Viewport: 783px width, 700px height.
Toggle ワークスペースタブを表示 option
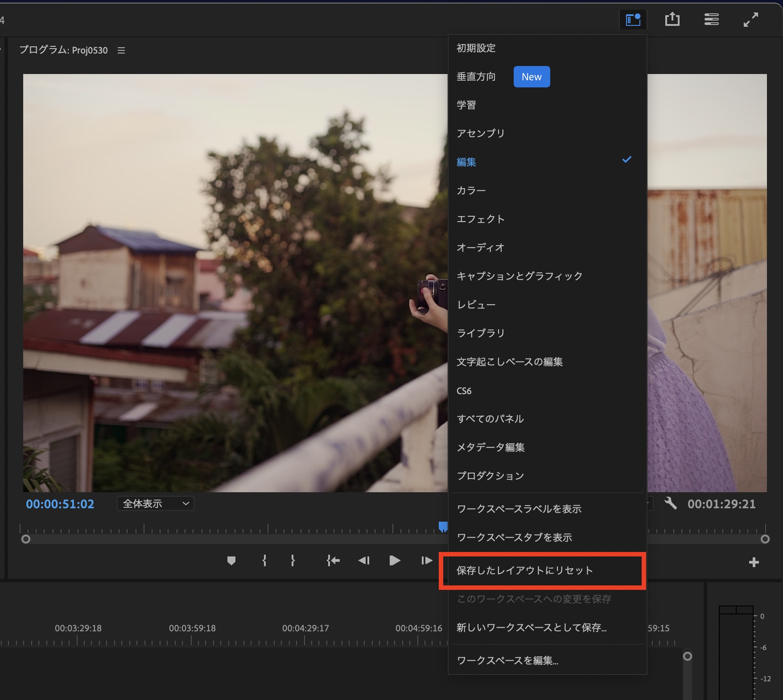click(515, 537)
